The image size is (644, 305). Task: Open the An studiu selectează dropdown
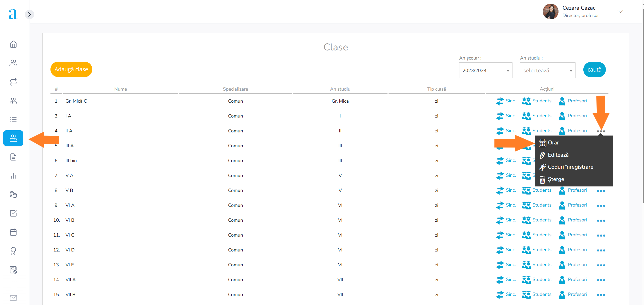pyautogui.click(x=548, y=70)
